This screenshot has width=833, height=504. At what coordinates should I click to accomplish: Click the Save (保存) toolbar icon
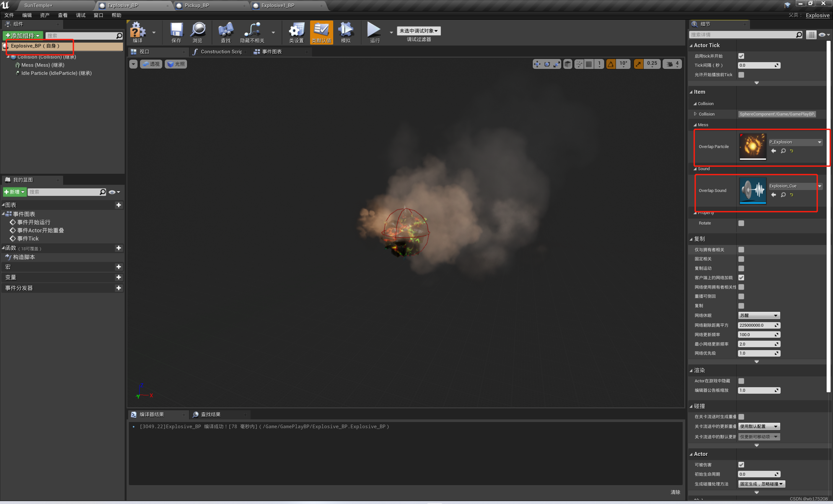[x=176, y=33]
